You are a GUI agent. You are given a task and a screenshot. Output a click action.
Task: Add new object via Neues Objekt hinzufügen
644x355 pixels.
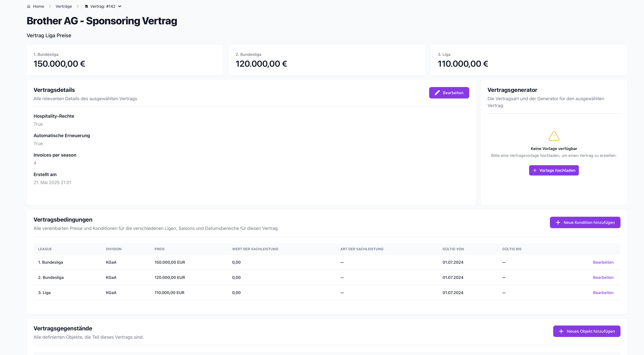pyautogui.click(x=587, y=331)
